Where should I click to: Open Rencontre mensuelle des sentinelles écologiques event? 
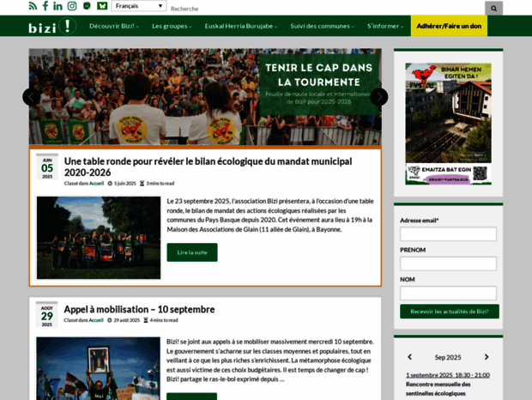438,389
